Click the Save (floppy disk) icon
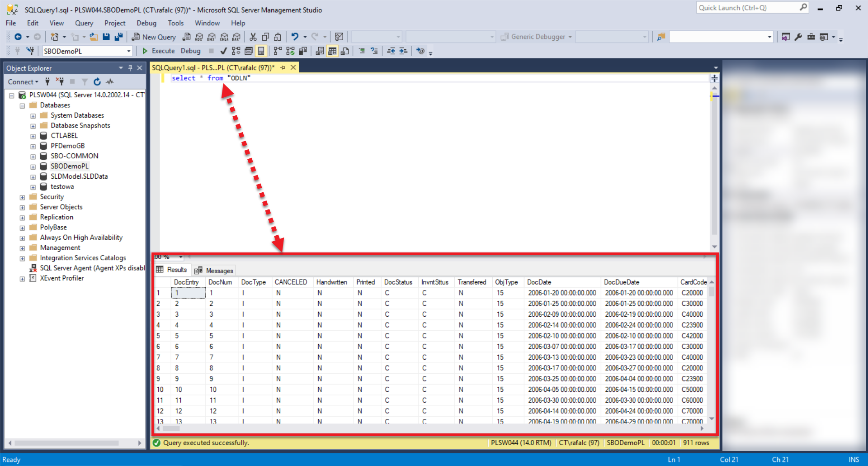This screenshot has width=868, height=466. 106,37
